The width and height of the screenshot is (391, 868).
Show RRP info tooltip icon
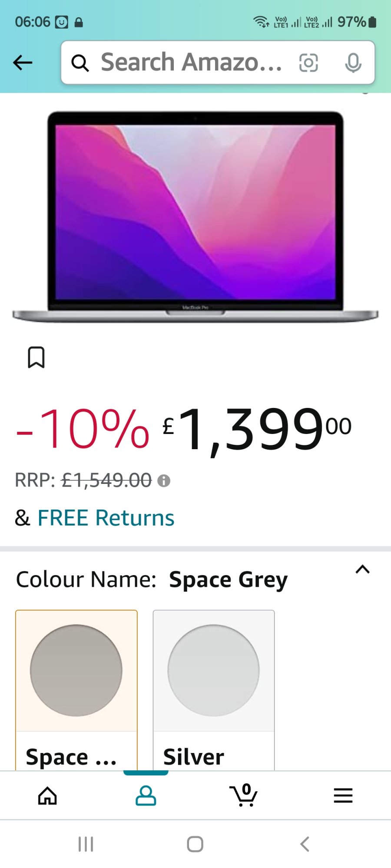pyautogui.click(x=164, y=480)
